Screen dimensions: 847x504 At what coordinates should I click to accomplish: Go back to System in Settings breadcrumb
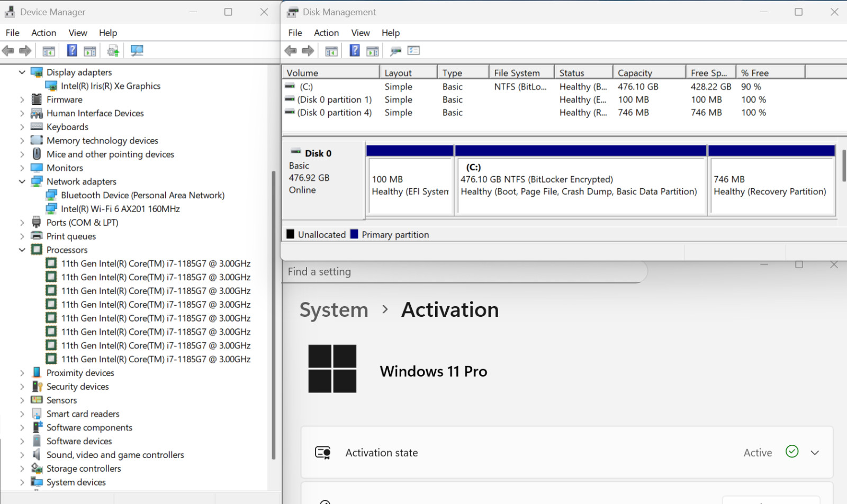click(334, 310)
